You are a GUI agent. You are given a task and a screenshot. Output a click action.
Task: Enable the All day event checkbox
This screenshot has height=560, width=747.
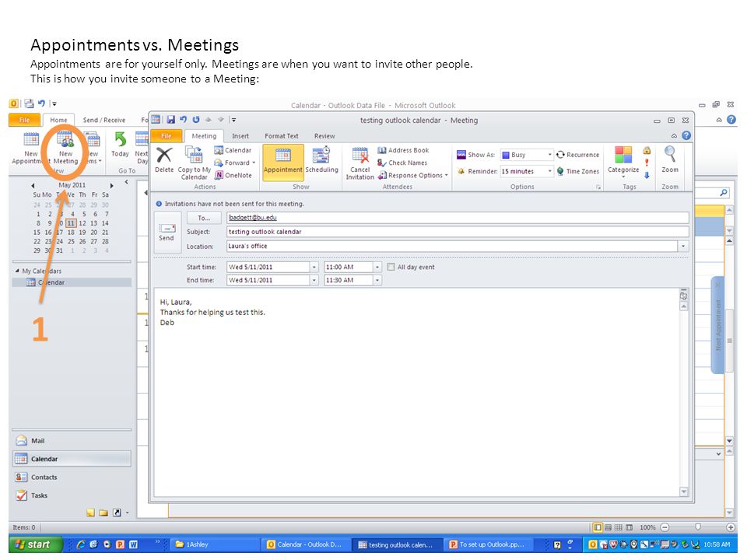(x=391, y=267)
